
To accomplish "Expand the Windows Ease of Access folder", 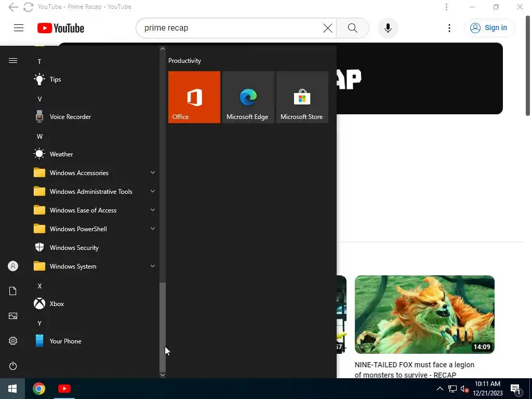I will (x=94, y=210).
